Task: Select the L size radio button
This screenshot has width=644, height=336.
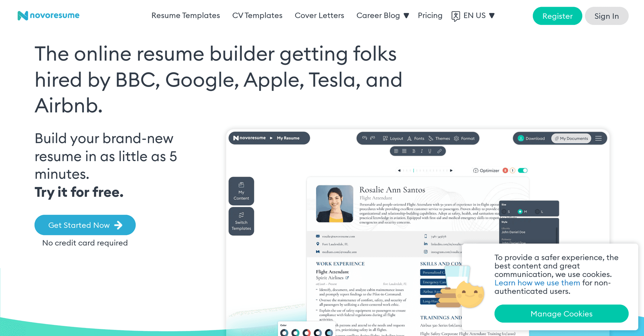Action: [x=537, y=211]
